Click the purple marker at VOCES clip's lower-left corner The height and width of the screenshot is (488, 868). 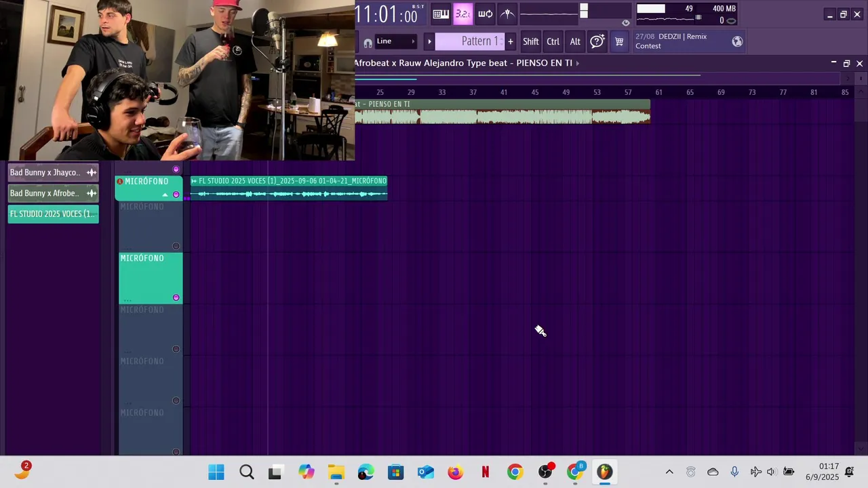point(187,199)
